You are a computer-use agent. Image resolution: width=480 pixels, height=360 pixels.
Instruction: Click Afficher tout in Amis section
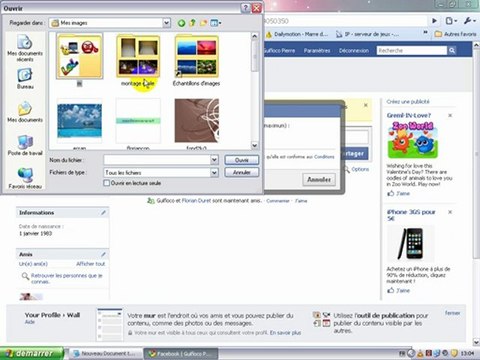click(91, 264)
